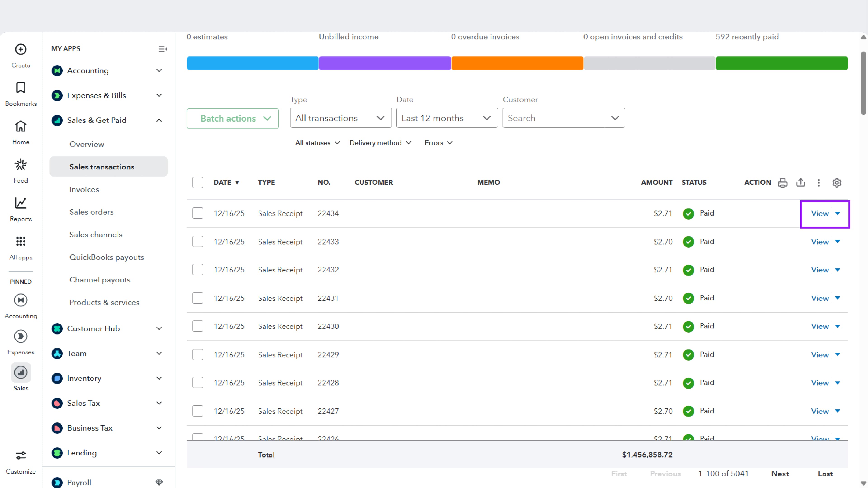Open table settings gear icon
Screen dimensions: 868x488
pyautogui.click(x=837, y=183)
